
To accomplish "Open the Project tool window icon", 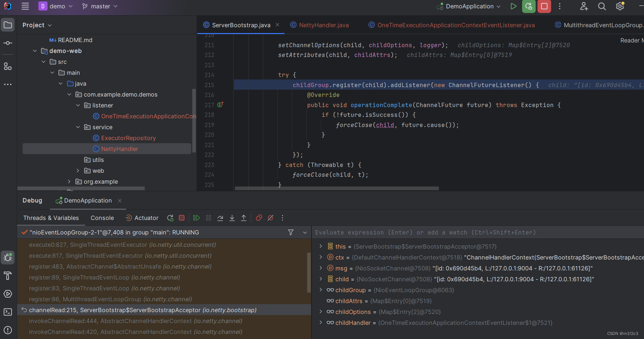I will tap(8, 25).
